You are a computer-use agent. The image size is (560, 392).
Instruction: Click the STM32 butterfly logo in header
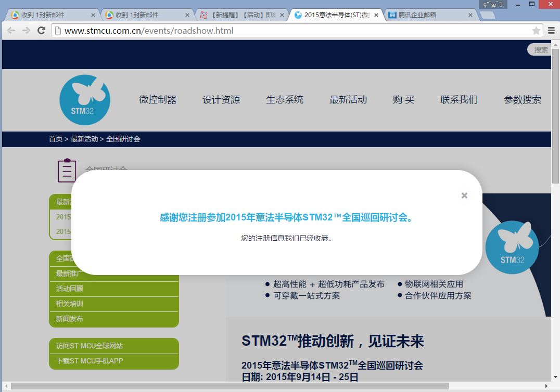[85, 100]
